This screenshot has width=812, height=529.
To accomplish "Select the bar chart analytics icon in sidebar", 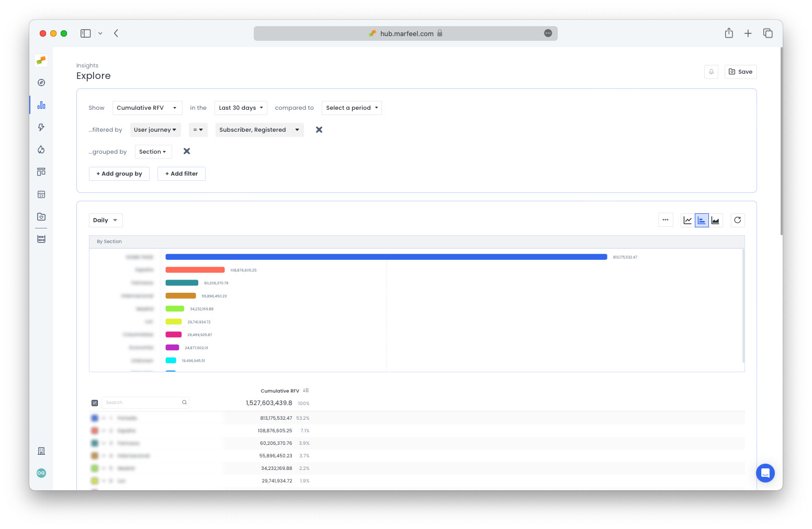I will (x=41, y=105).
